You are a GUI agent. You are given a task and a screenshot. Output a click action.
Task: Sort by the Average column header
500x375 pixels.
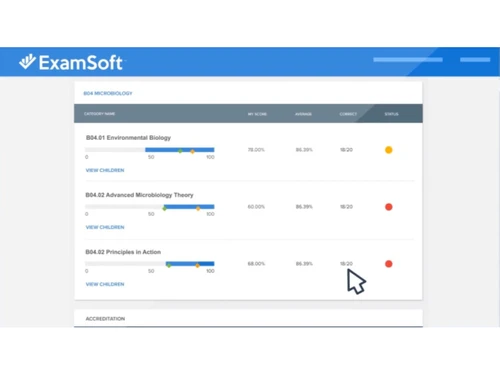click(303, 114)
